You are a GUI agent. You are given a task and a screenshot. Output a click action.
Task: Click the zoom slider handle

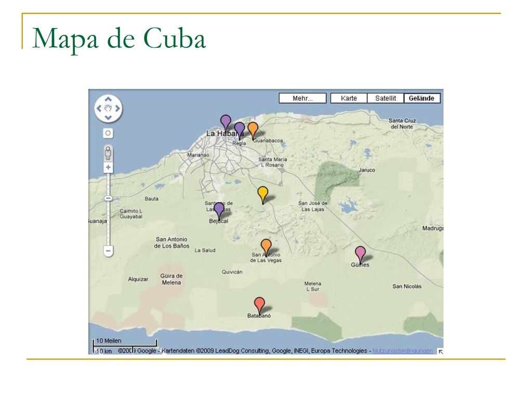tap(108, 198)
